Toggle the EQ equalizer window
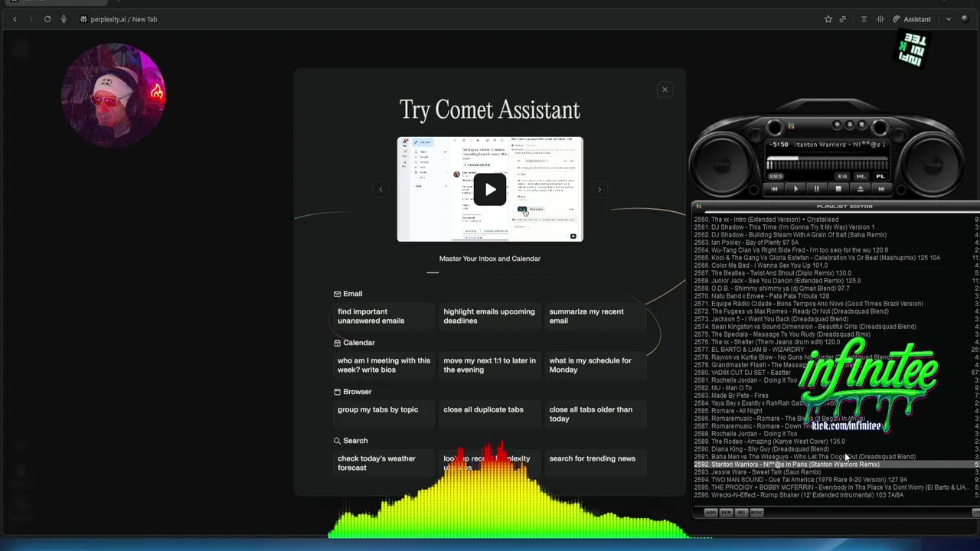Image resolution: width=980 pixels, height=551 pixels. tap(842, 176)
